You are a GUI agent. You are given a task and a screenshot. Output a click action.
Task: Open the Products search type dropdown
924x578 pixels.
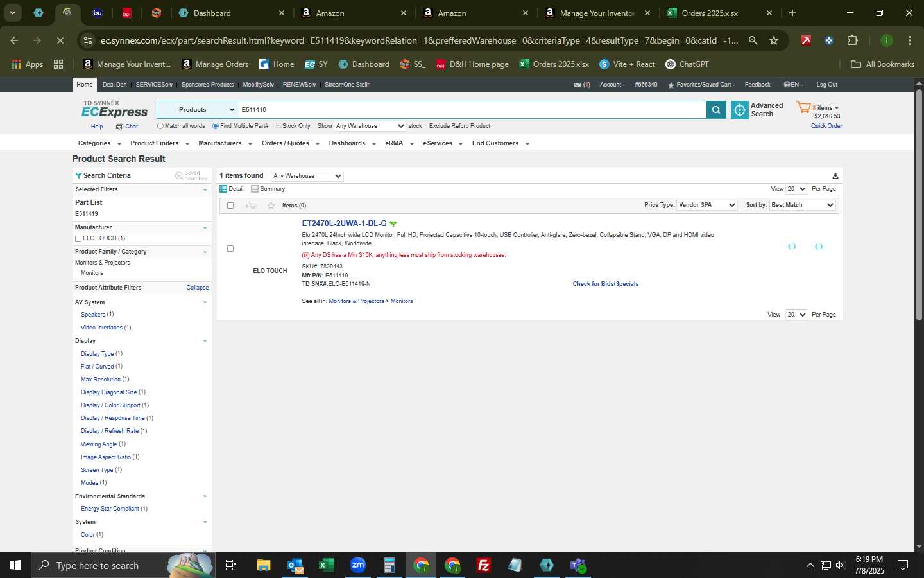tap(198, 110)
